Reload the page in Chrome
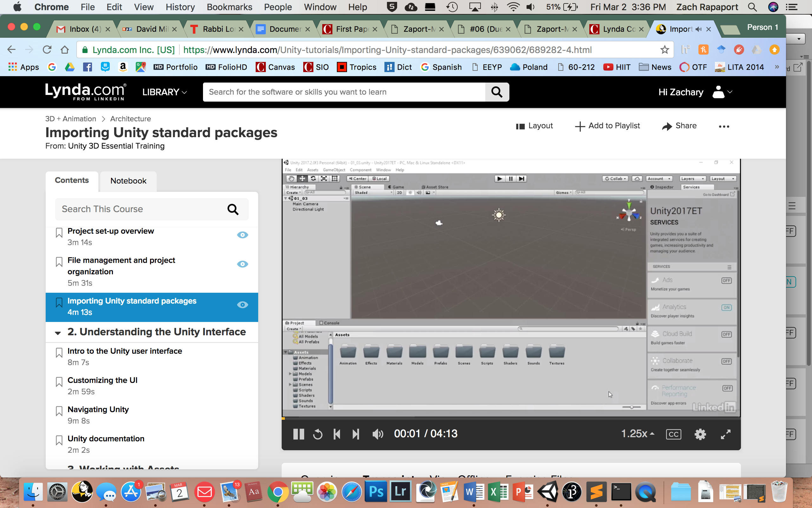 [47, 50]
